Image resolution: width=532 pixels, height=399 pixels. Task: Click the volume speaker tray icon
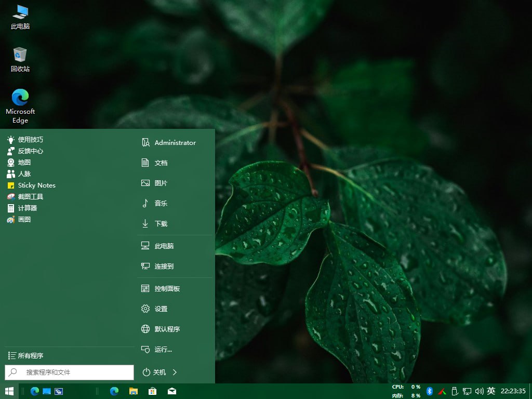click(x=479, y=391)
